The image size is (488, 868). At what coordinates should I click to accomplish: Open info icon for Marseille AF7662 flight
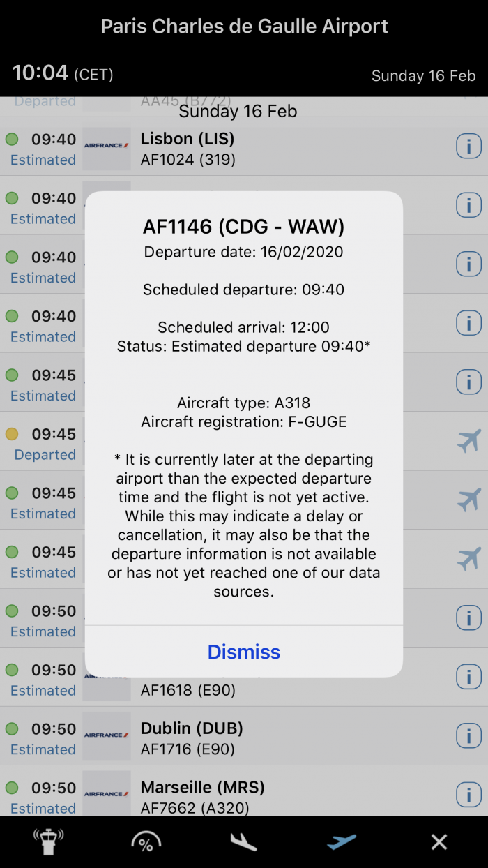point(468,794)
